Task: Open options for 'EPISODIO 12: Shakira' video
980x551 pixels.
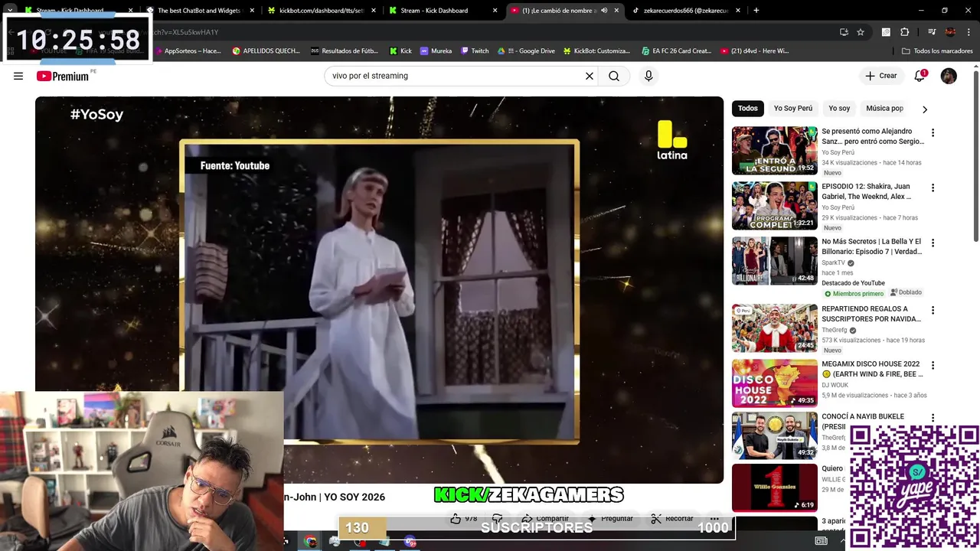Action: coord(933,187)
